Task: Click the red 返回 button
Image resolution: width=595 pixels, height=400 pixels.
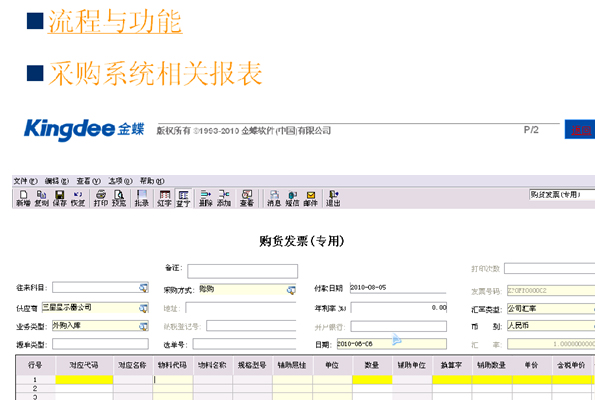Action: click(580, 130)
